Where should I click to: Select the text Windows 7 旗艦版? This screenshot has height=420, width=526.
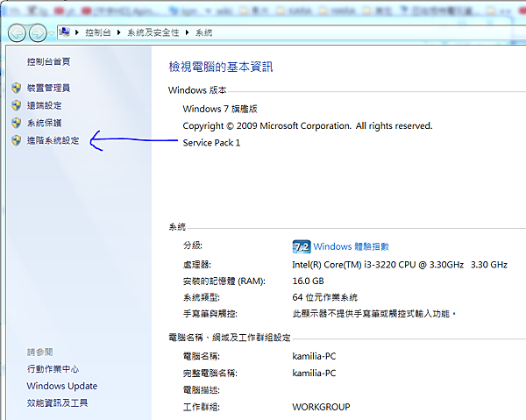click(x=220, y=109)
